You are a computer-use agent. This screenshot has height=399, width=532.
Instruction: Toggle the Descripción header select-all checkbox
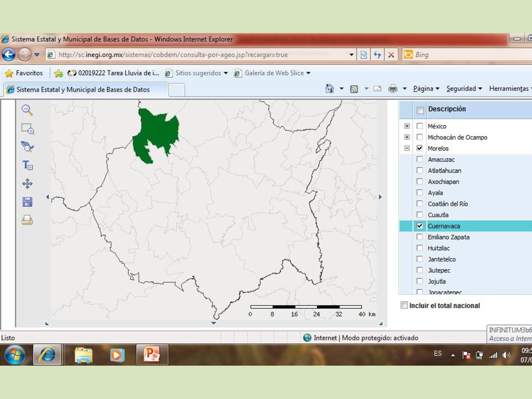coord(420,110)
